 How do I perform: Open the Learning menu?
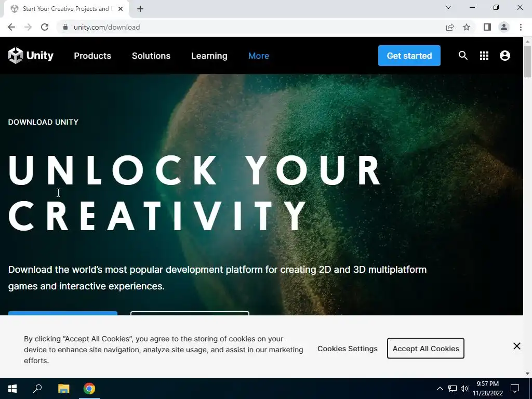209,56
